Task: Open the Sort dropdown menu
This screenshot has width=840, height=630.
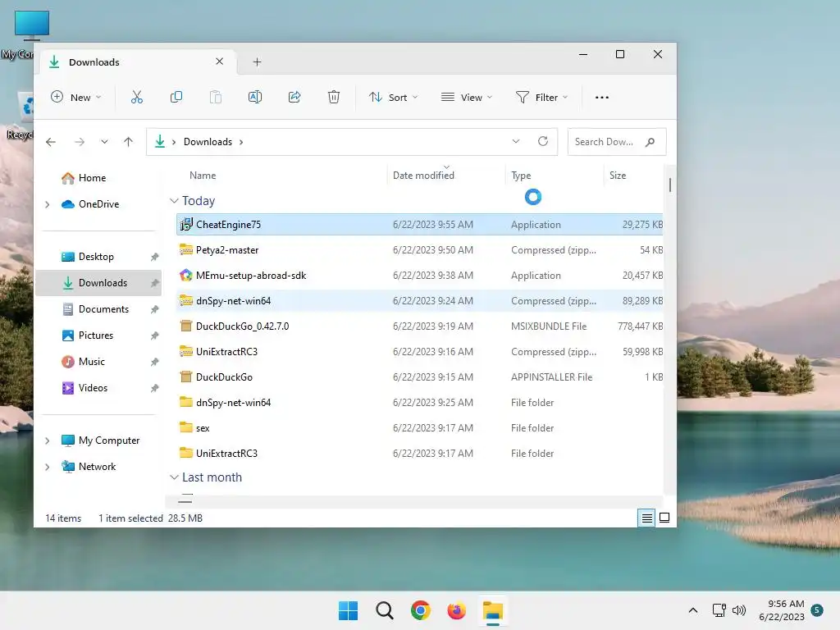Action: point(393,97)
